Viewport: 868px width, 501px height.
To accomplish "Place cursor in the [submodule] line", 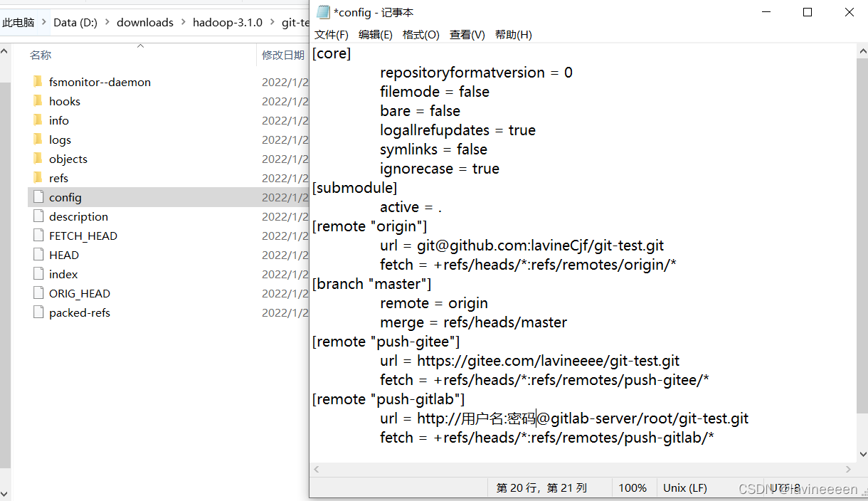I will pyautogui.click(x=354, y=188).
